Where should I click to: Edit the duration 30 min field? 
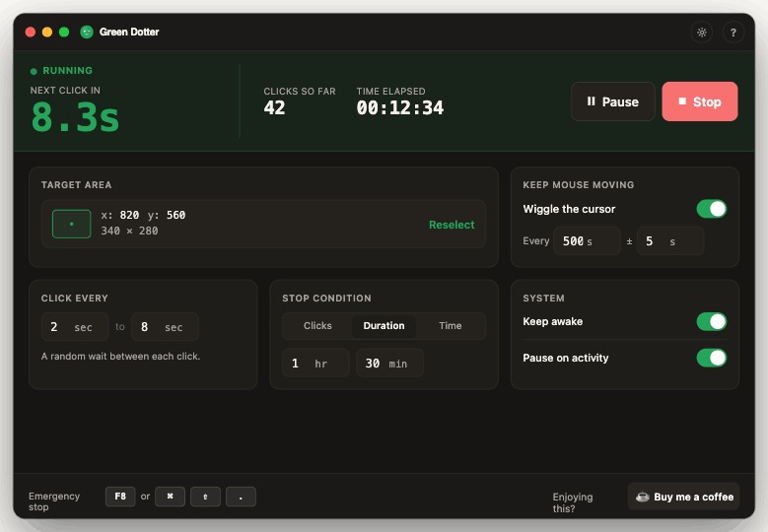pos(389,363)
